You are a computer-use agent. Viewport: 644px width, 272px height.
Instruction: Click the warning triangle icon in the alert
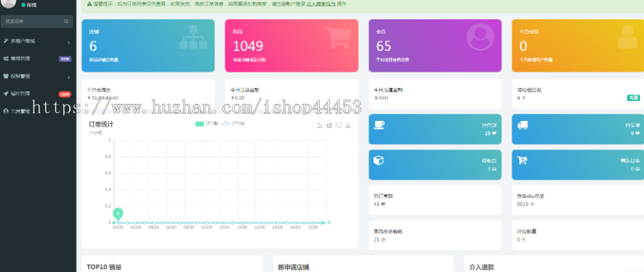89,4
